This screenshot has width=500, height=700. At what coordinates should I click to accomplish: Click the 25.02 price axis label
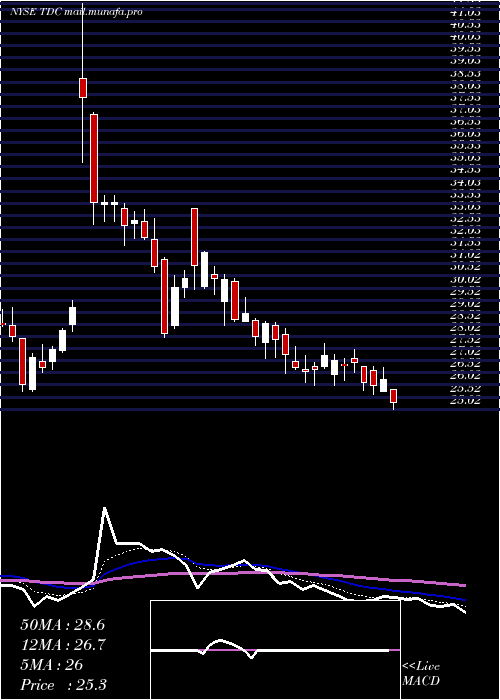pyautogui.click(x=466, y=400)
